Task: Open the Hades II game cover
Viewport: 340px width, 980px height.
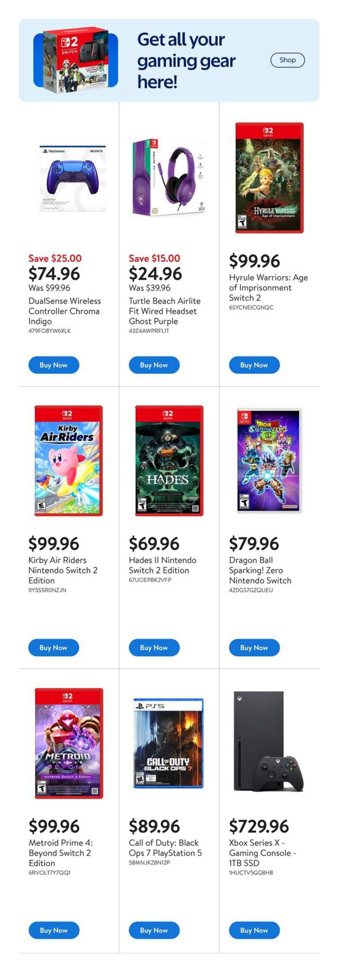Action: [169, 461]
